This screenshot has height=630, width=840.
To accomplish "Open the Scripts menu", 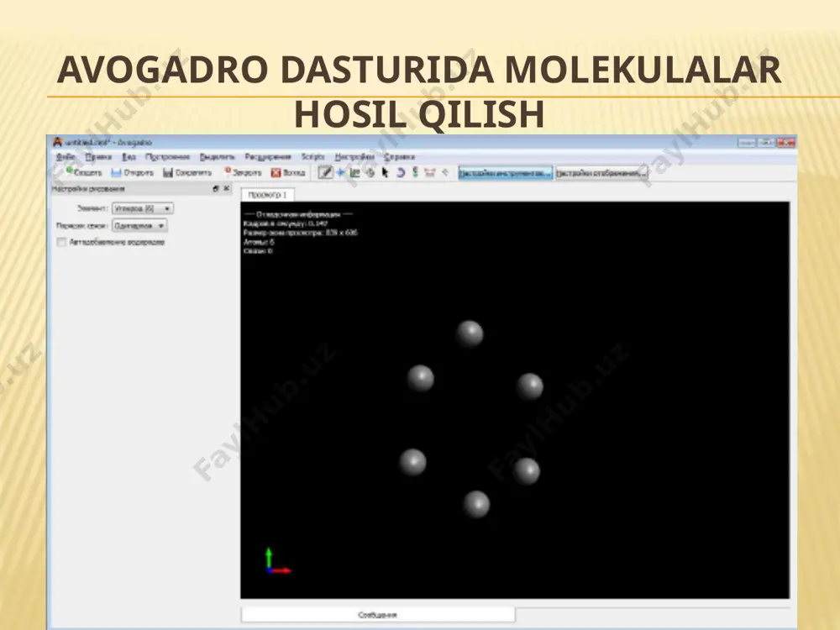I will point(312,157).
